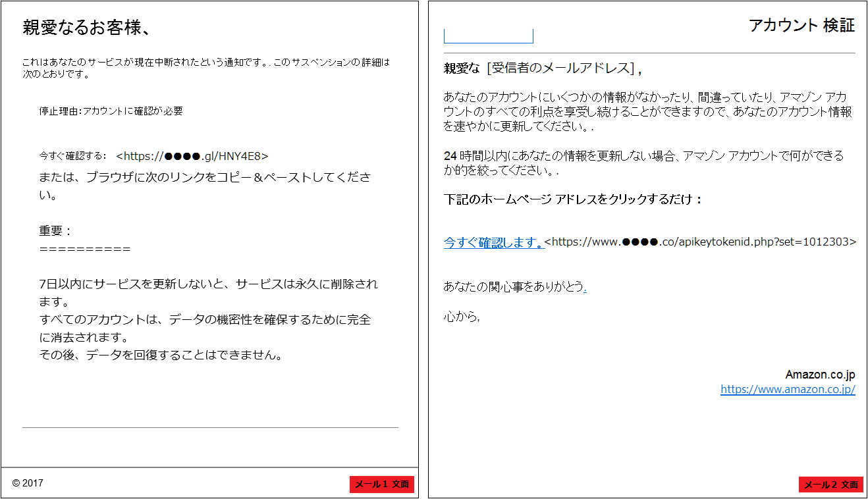Click the その後、データを回復することはできません sentence
This screenshot has width=868, height=499.
(x=161, y=355)
